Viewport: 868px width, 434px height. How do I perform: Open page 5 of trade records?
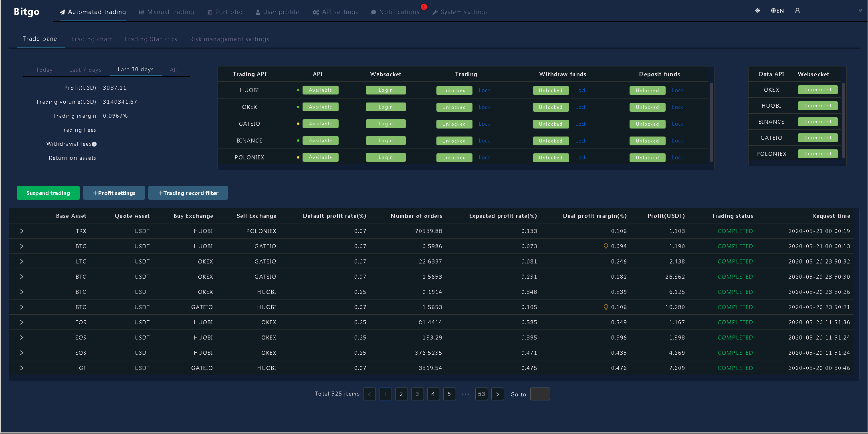(450, 394)
